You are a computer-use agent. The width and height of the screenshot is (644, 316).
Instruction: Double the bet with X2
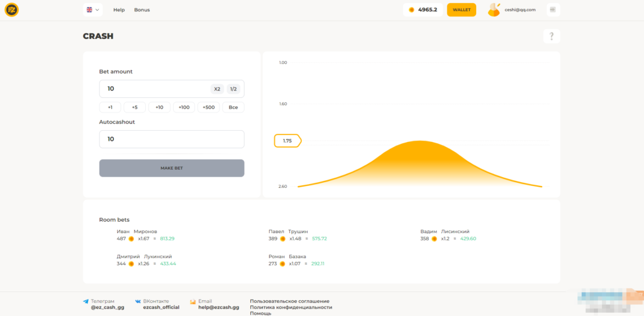(x=217, y=89)
